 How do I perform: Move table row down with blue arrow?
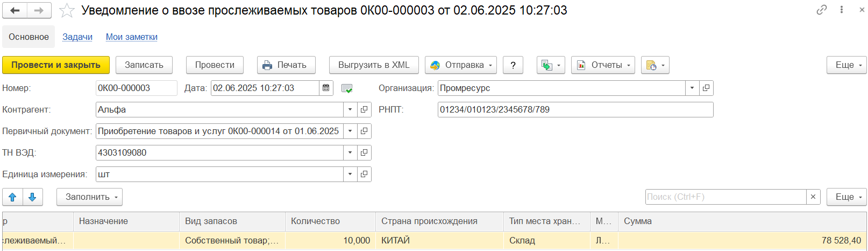[x=32, y=197]
